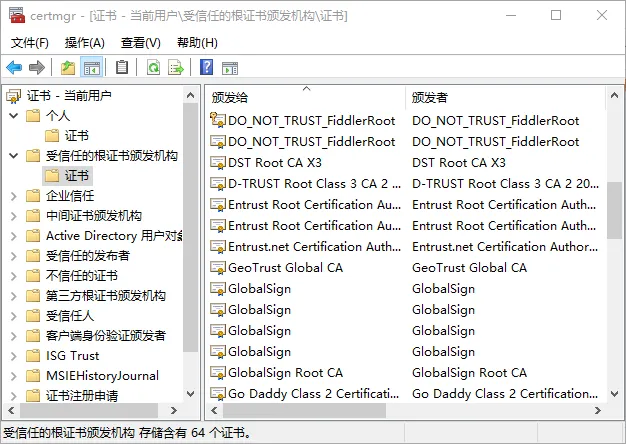626x444 pixels.
Task: Click the certificate icon beside D-TRUST Root Class 3
Action: [218, 184]
